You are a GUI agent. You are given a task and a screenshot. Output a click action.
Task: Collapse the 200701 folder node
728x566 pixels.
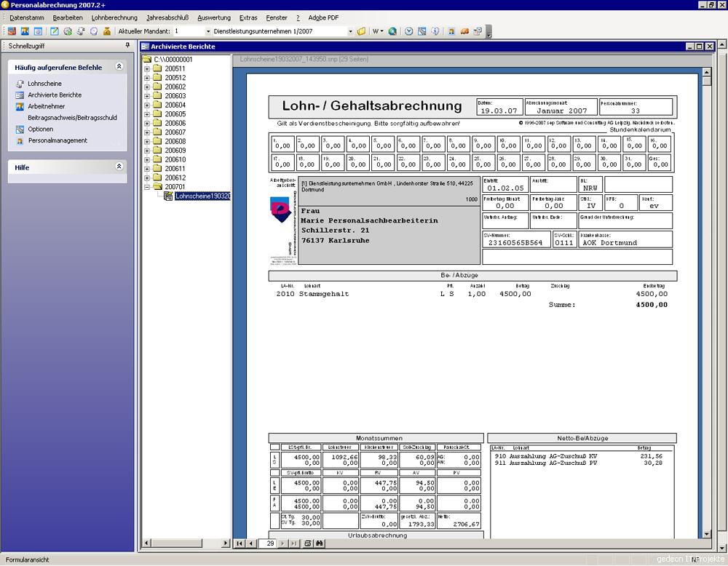coord(147,187)
